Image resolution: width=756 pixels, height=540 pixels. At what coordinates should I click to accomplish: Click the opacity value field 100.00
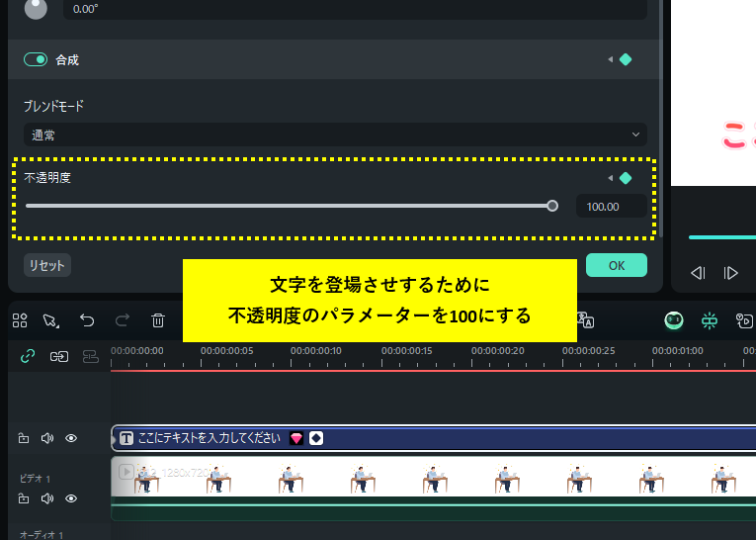click(x=612, y=207)
